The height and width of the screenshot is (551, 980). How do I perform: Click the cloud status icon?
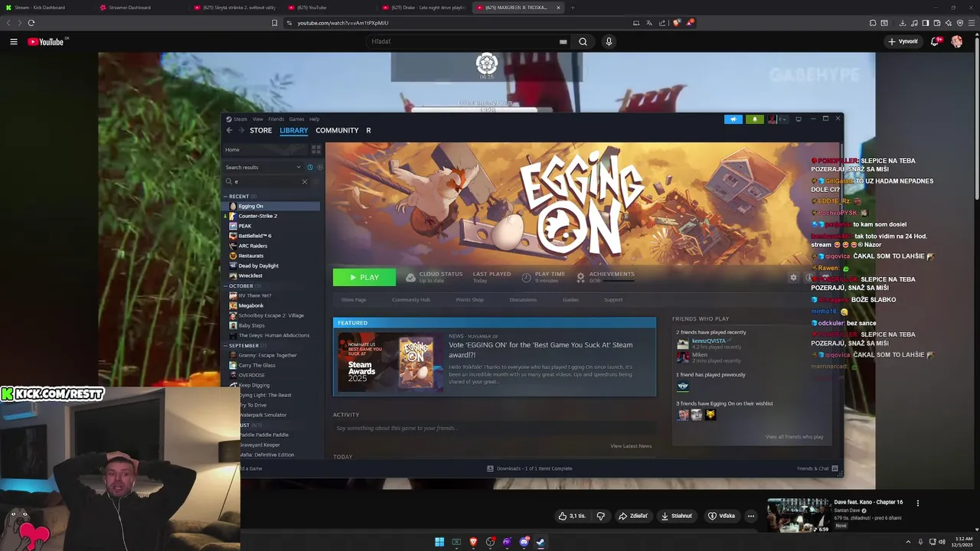click(x=410, y=277)
